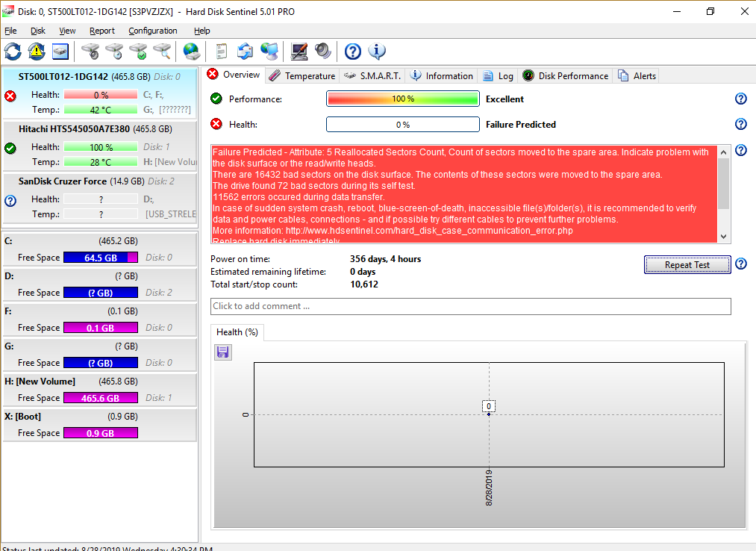This screenshot has height=551, width=756.
Task: Click the 'Excellent' performance status text
Action: pos(504,99)
